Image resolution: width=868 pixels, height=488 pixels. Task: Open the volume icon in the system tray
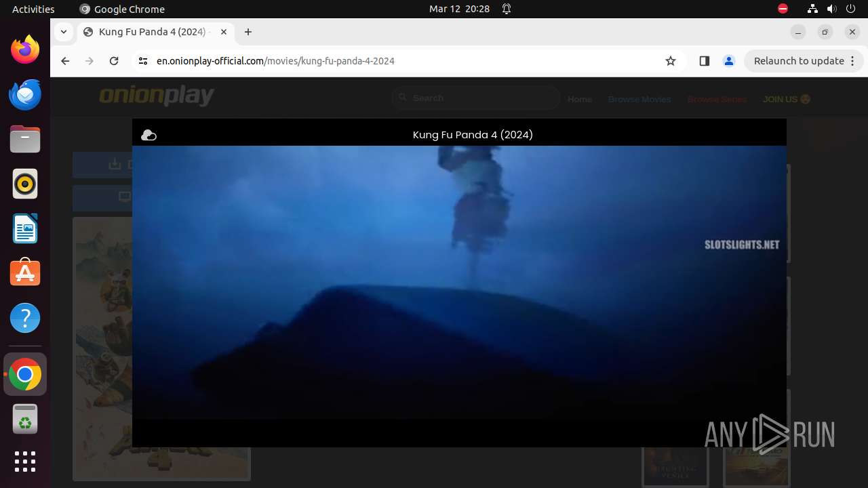point(832,9)
